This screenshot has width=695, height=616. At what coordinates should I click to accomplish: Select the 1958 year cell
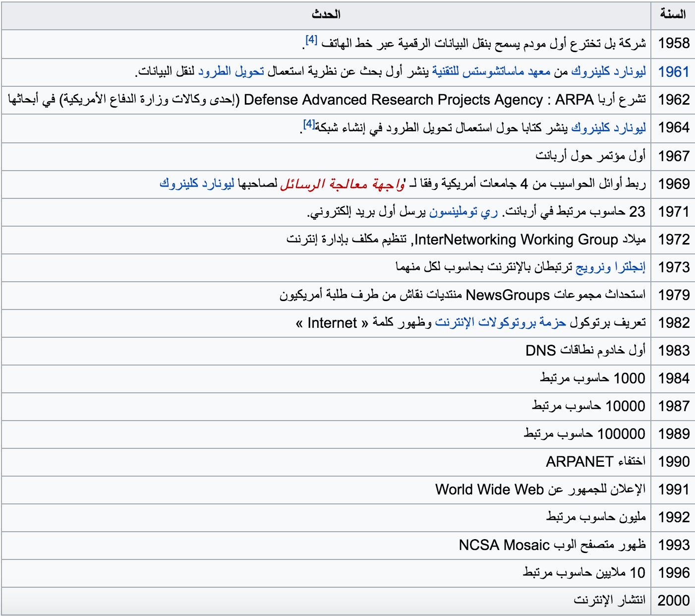click(674, 44)
